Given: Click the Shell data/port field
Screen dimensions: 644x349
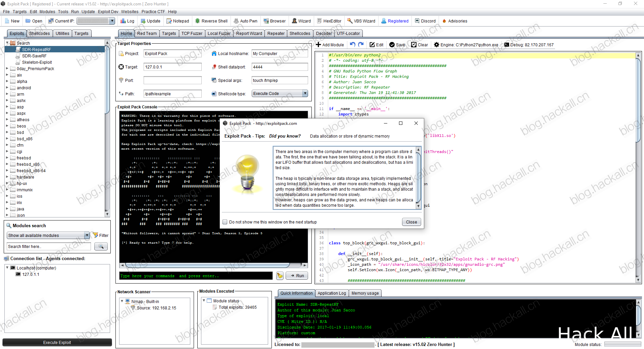Looking at the screenshot, I should click(280, 67).
